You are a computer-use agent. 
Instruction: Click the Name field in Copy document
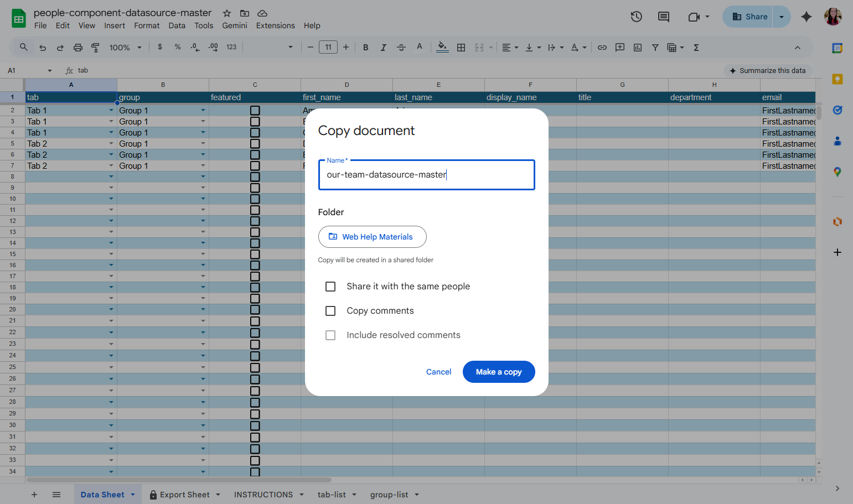point(427,175)
